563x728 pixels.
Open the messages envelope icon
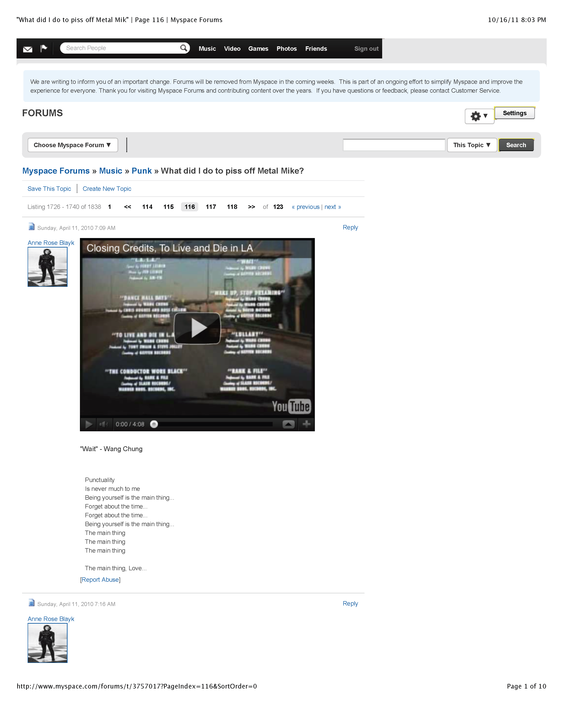coord(28,49)
